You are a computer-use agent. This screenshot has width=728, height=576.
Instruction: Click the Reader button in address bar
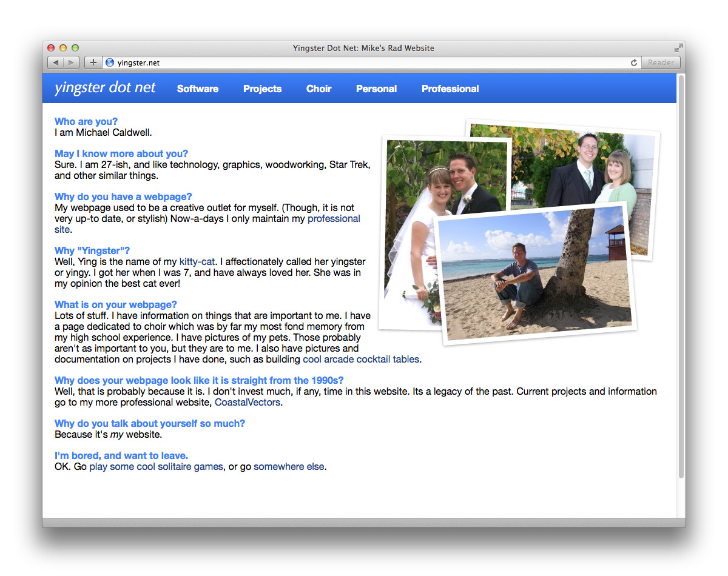[x=660, y=62]
